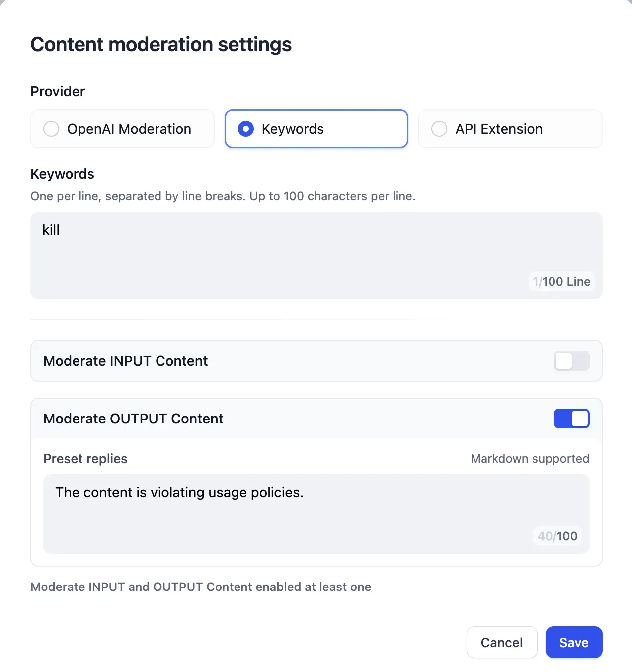Click the "One per line" helper text

pos(223,196)
